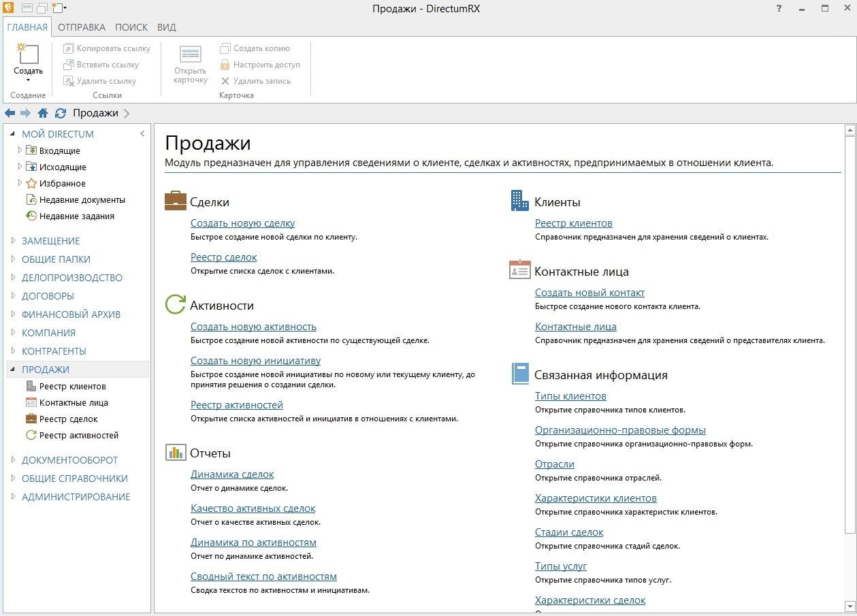The width and height of the screenshot is (857, 616).
Task: Switch to the ГЛАВНАЯ ribbon tab
Action: point(27,27)
